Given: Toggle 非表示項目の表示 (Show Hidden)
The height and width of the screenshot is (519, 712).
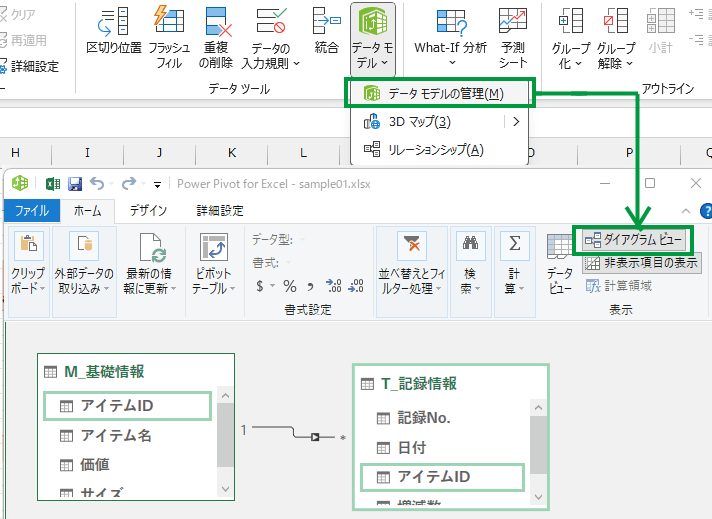Looking at the screenshot, I should click(641, 263).
